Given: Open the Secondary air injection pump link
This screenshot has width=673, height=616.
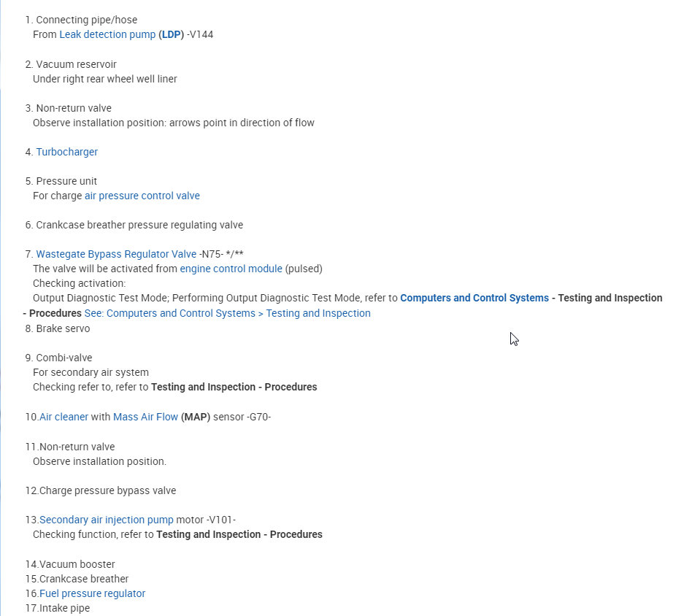Looking at the screenshot, I should coord(107,520).
